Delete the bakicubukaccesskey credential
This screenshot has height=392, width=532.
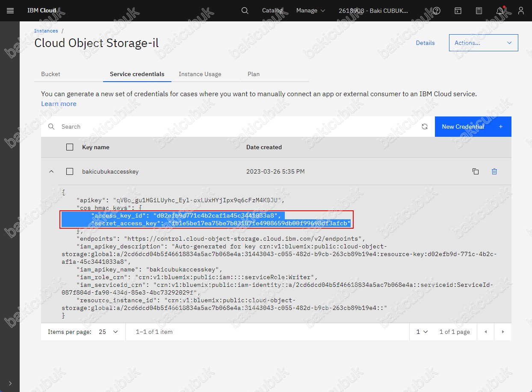494,171
